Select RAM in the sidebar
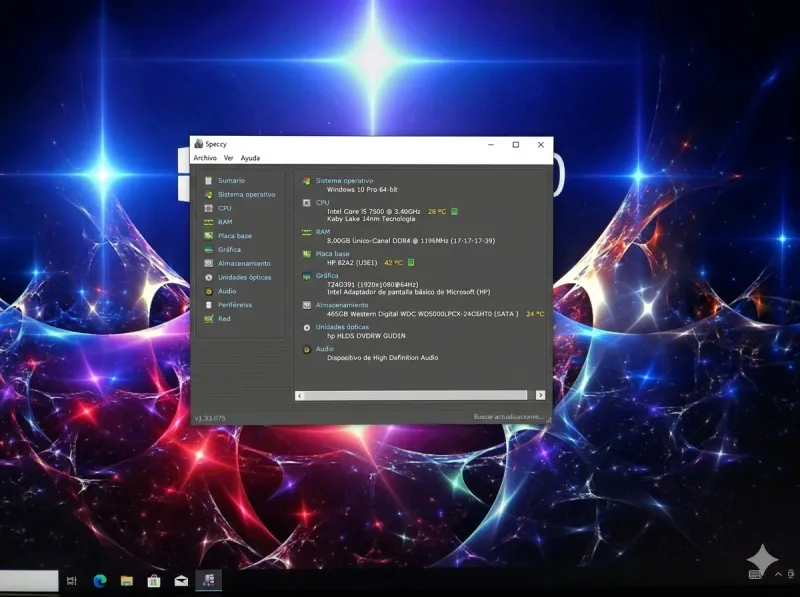The height and width of the screenshot is (597, 800). (x=225, y=222)
